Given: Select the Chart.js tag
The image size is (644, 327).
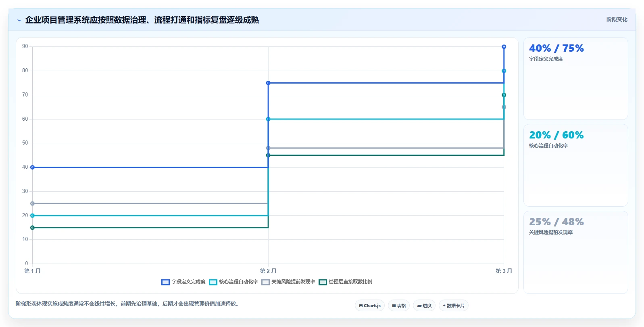Looking at the screenshot, I should click(x=370, y=306).
